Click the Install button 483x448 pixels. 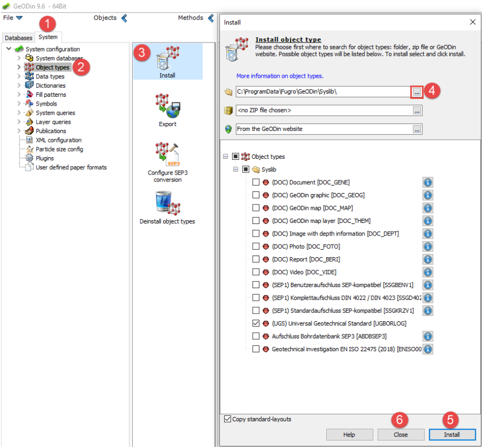(452, 435)
